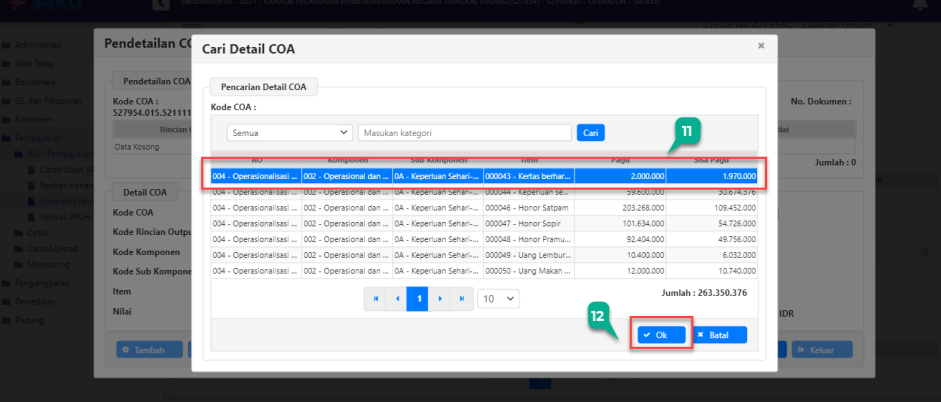Click the Masukan kategori input field
Viewport: 941px width, 402px height.
click(x=464, y=132)
